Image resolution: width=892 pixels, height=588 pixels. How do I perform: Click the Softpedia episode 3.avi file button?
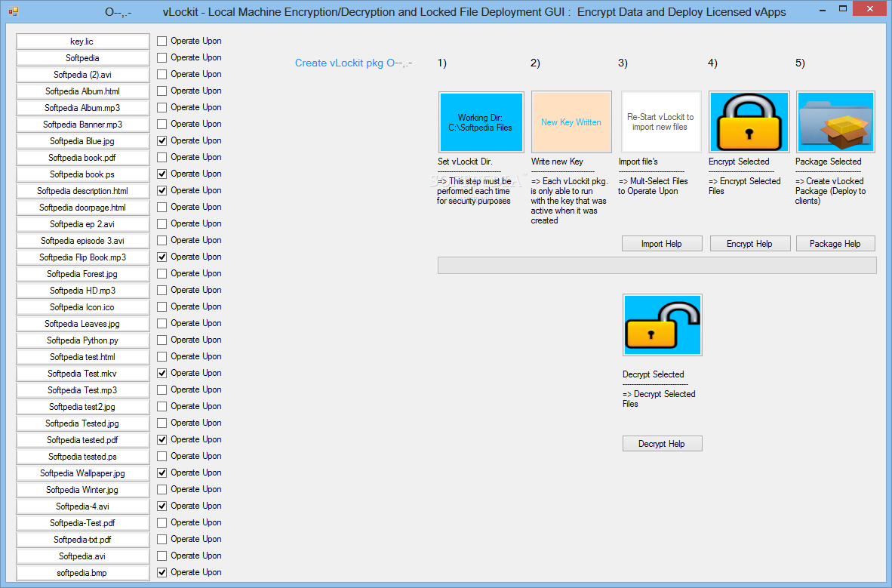coord(82,240)
